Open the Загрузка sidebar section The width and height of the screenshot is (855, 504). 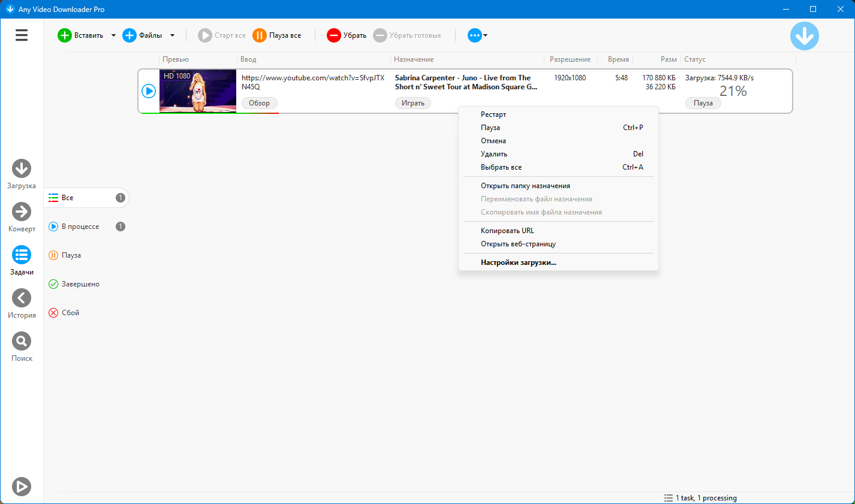click(22, 169)
